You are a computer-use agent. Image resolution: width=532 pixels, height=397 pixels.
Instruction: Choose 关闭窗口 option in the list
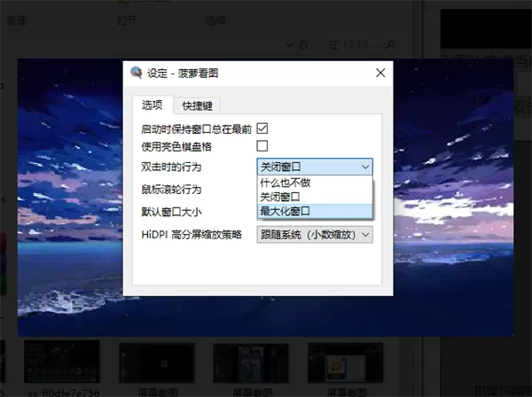[315, 197]
